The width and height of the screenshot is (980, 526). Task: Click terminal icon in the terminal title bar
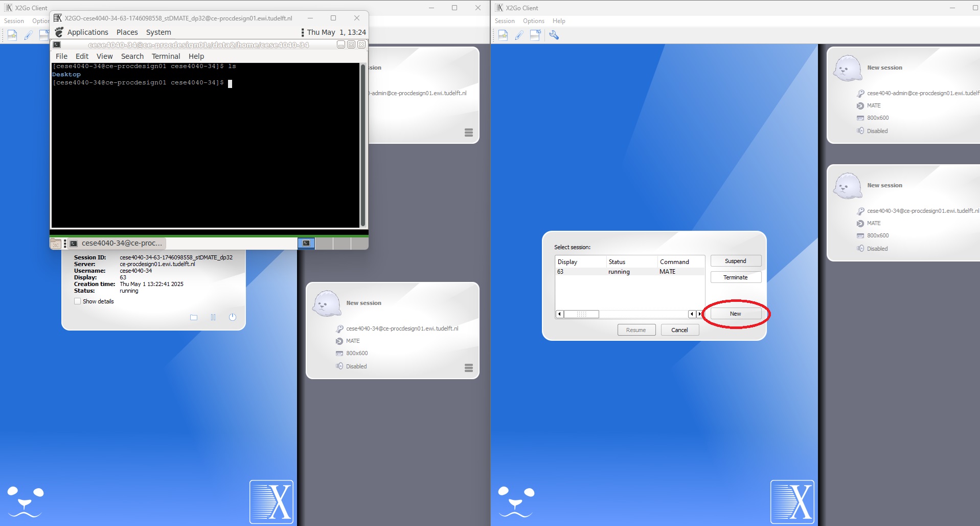coord(57,45)
